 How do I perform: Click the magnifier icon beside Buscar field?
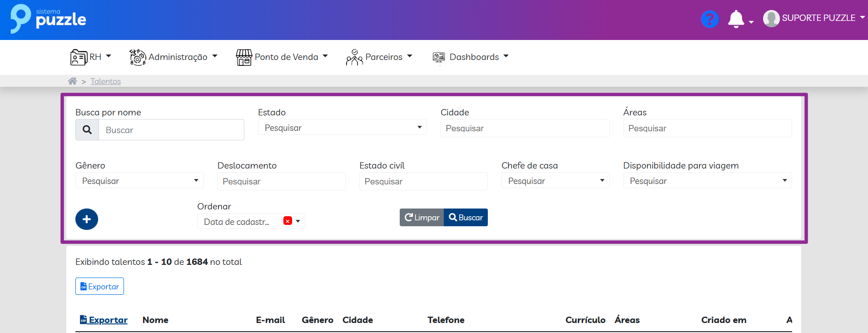(x=87, y=130)
